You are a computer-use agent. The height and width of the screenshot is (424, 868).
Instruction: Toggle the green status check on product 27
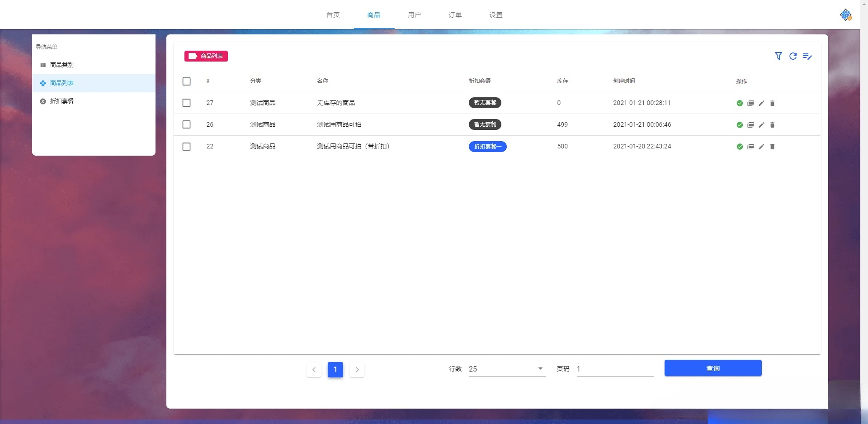[x=740, y=103]
